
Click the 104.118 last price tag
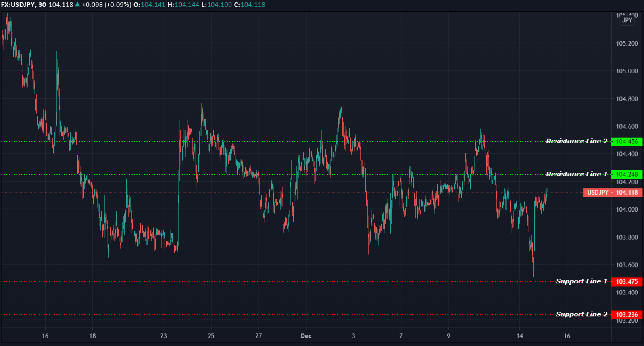click(x=627, y=193)
